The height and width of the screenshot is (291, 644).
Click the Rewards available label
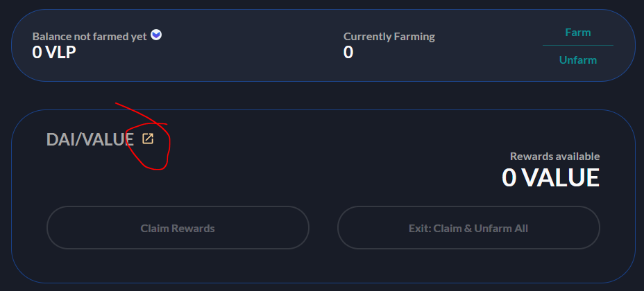(x=555, y=156)
